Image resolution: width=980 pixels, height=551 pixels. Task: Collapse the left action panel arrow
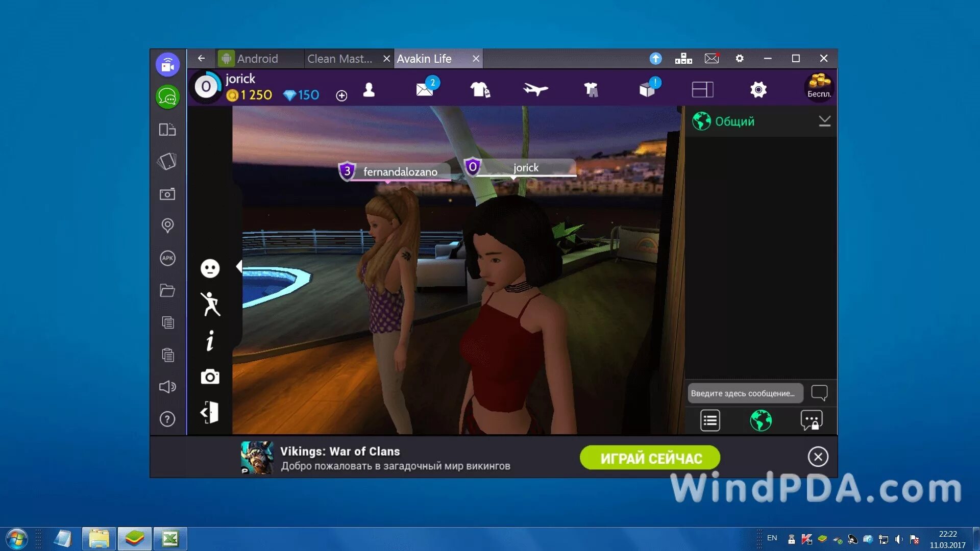click(238, 266)
